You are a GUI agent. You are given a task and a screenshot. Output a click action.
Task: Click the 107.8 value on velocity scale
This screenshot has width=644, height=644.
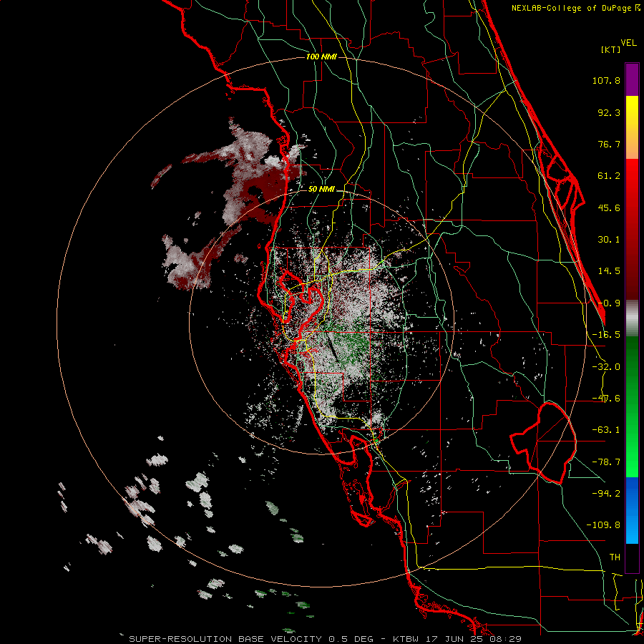pyautogui.click(x=606, y=80)
